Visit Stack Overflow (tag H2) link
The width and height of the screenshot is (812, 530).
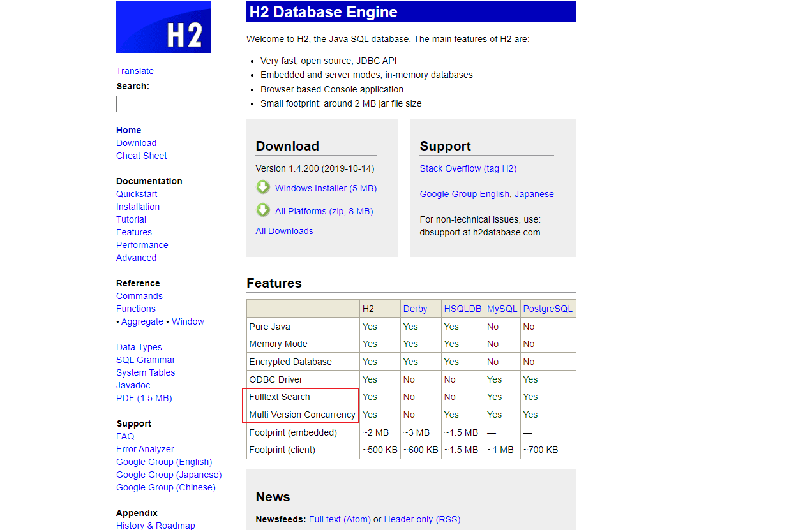468,168
